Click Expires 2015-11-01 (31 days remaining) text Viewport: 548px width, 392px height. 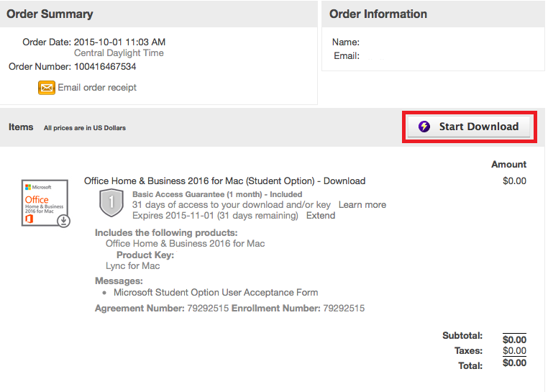point(215,215)
